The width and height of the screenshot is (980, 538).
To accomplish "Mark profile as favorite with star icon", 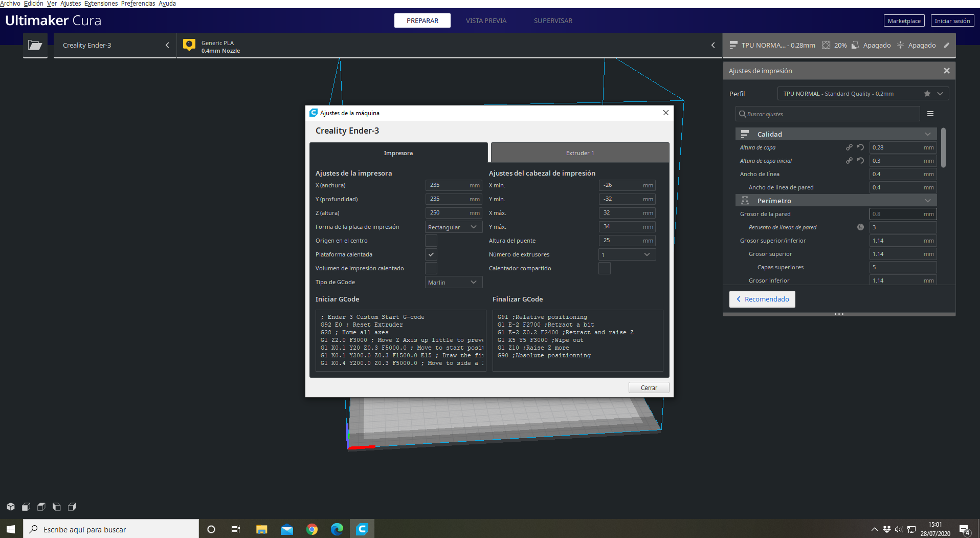I will pyautogui.click(x=927, y=94).
